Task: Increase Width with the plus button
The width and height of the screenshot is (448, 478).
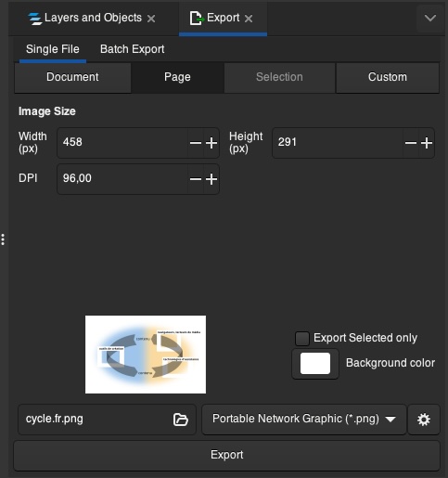Action: click(211, 143)
